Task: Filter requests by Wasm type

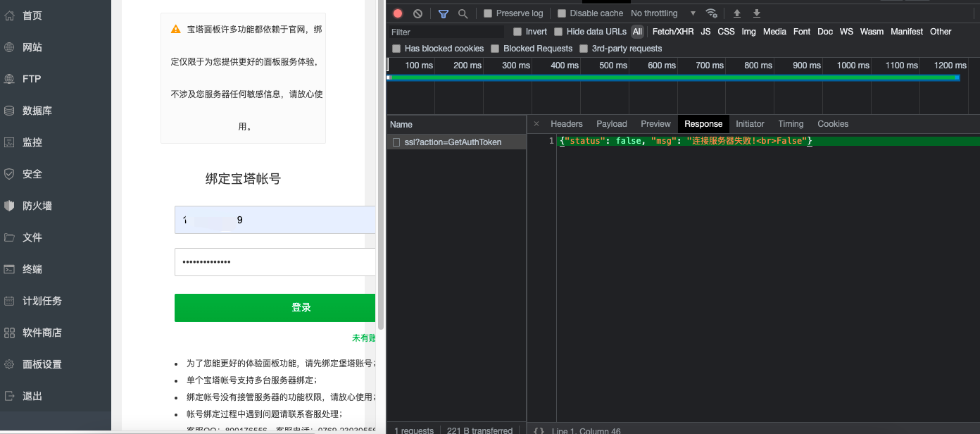Action: (x=872, y=32)
